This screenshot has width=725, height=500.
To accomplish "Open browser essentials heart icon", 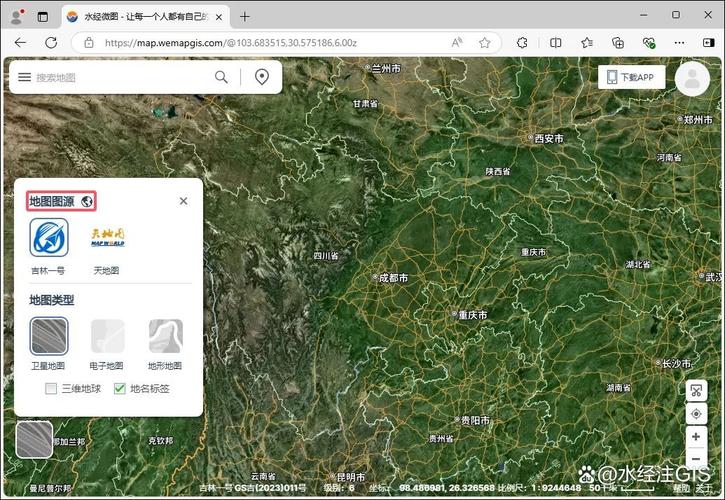I will point(649,43).
